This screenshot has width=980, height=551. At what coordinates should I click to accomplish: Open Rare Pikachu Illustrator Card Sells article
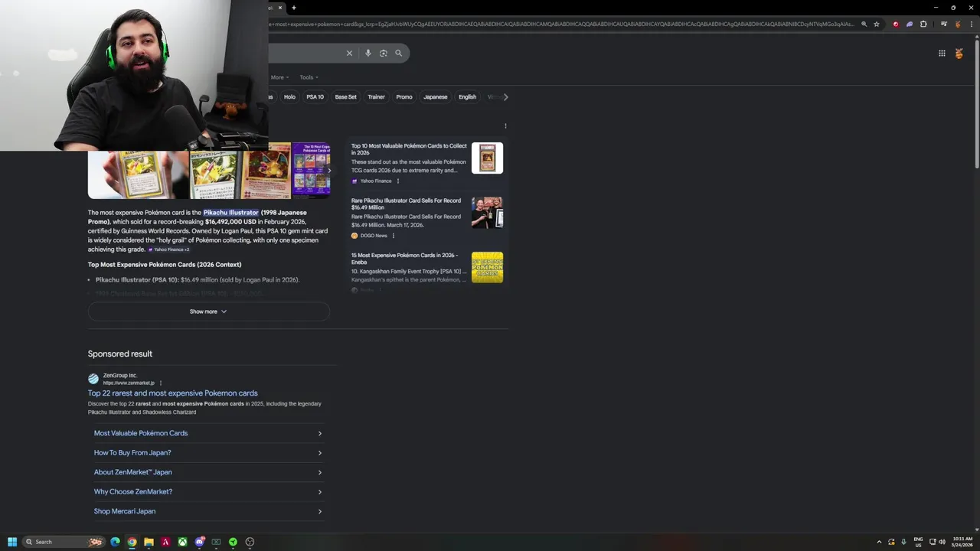tap(406, 204)
